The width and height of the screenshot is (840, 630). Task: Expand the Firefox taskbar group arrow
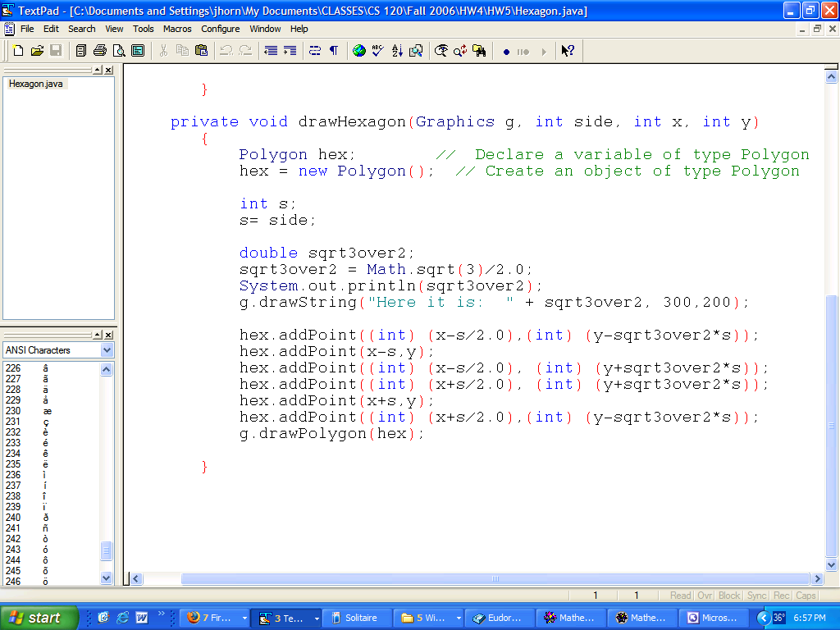pos(244,618)
